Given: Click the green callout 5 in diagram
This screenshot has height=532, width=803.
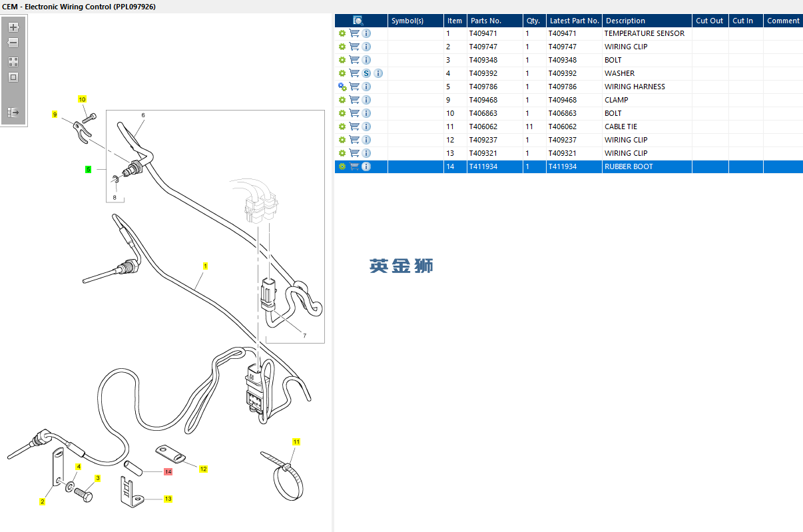Looking at the screenshot, I should 88,170.
